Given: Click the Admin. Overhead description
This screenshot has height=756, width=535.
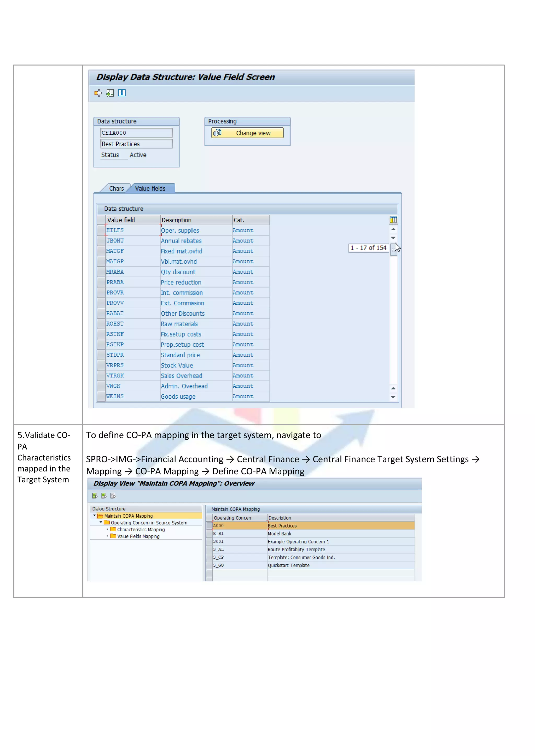Looking at the screenshot, I should [184, 386].
